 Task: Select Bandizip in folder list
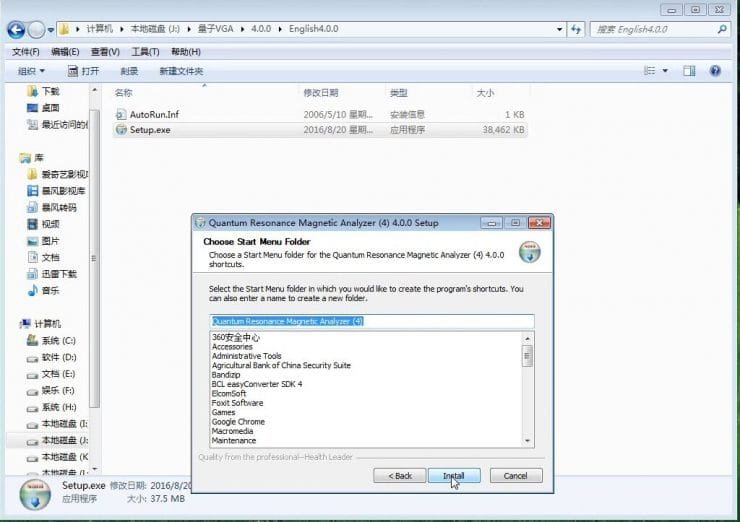coord(226,375)
